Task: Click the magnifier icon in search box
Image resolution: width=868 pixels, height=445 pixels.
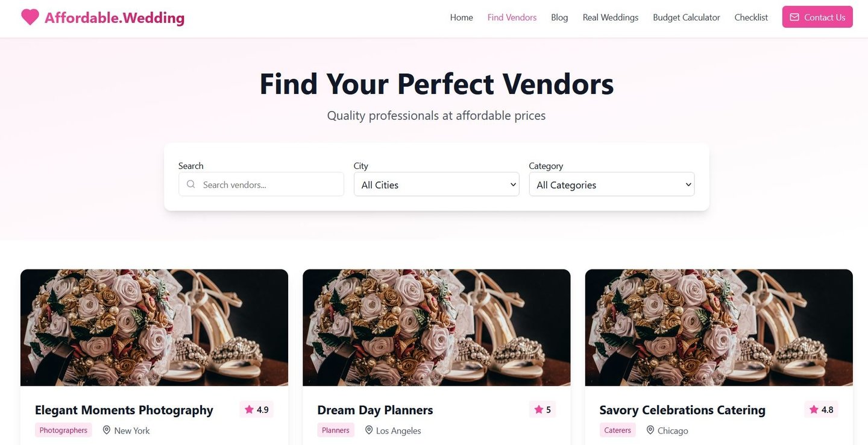Action: tap(191, 185)
